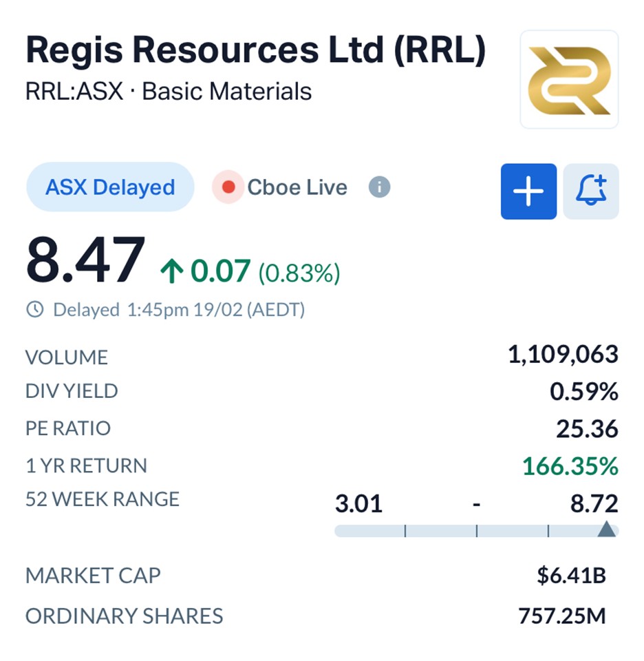644x661 pixels.
Task: Click the 52 week low 3.01
Action: point(358,504)
